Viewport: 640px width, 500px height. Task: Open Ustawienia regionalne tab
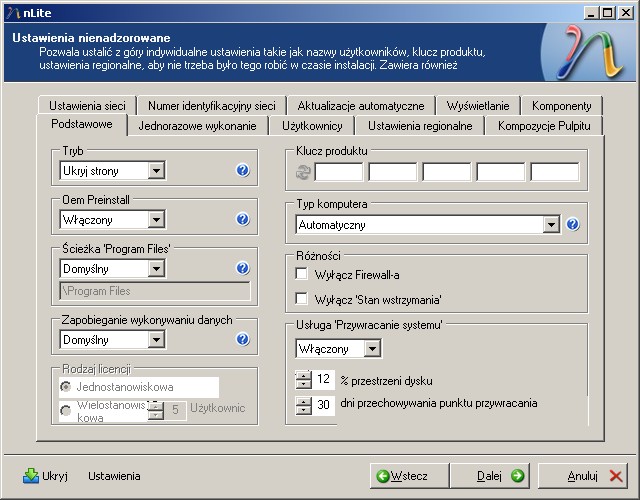(x=420, y=126)
